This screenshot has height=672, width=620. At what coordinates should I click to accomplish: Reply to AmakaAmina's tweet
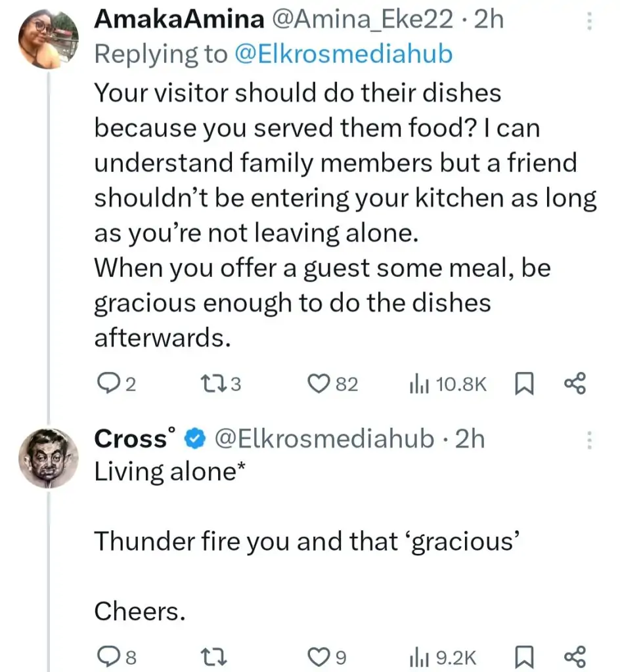coord(107,384)
